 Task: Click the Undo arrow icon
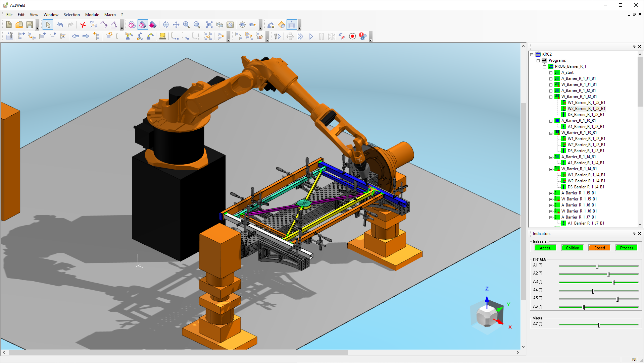[60, 25]
